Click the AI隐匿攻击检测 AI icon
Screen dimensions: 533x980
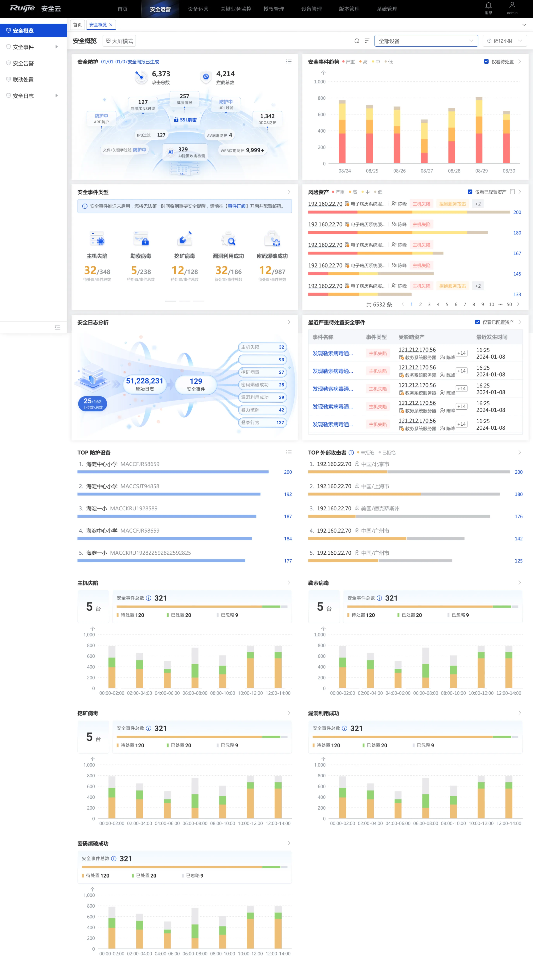pyautogui.click(x=171, y=152)
